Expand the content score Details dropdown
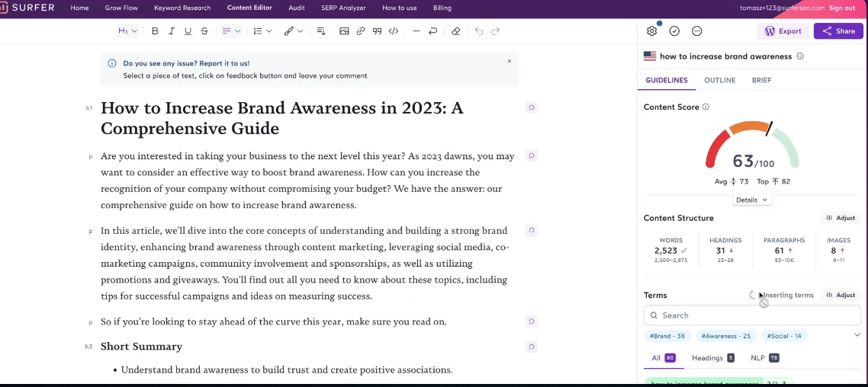Image resolution: width=868 pixels, height=387 pixels. pyautogui.click(x=752, y=200)
